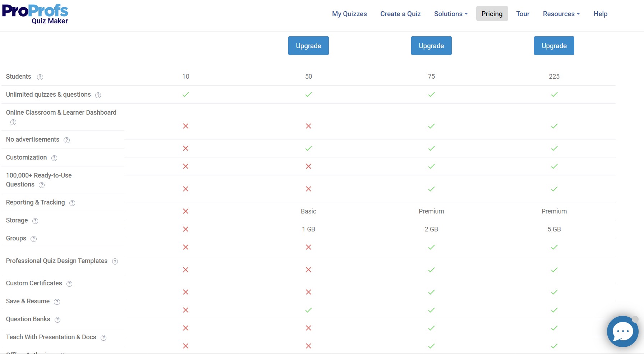Open the Help link in navigation
The height and width of the screenshot is (354, 644).
[600, 14]
